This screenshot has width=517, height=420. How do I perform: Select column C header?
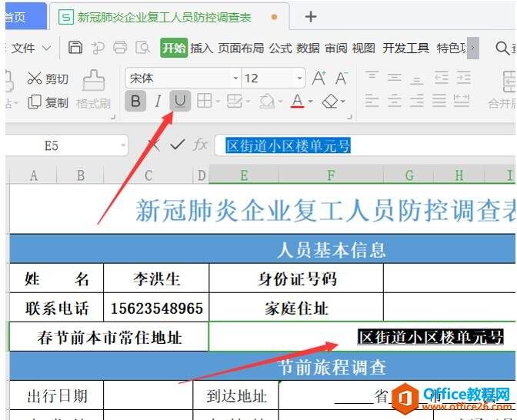pos(148,175)
